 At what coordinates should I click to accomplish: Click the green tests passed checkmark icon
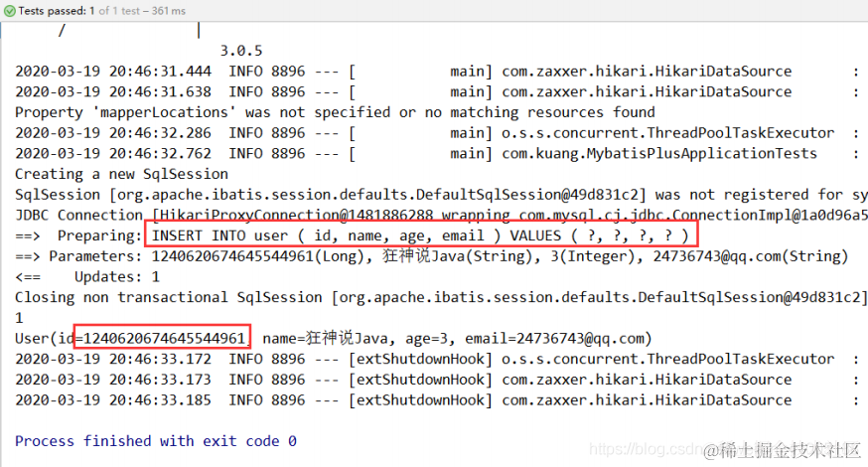click(9, 11)
